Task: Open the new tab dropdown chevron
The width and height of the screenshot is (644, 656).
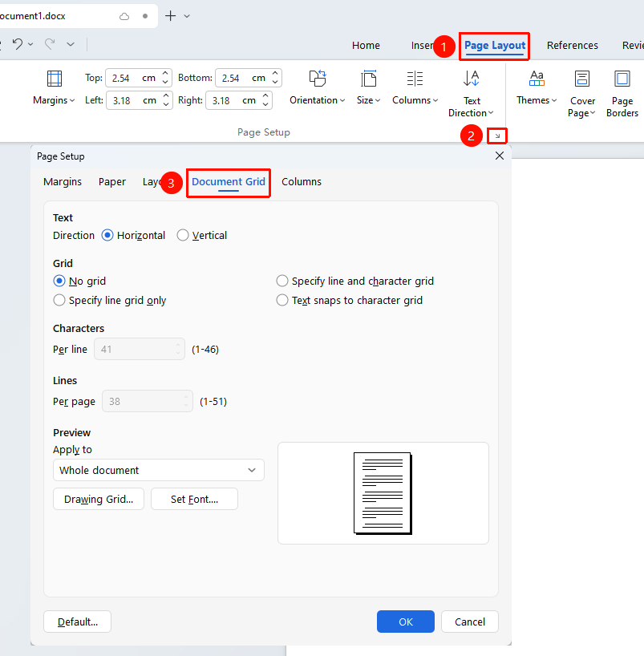Action: click(187, 16)
